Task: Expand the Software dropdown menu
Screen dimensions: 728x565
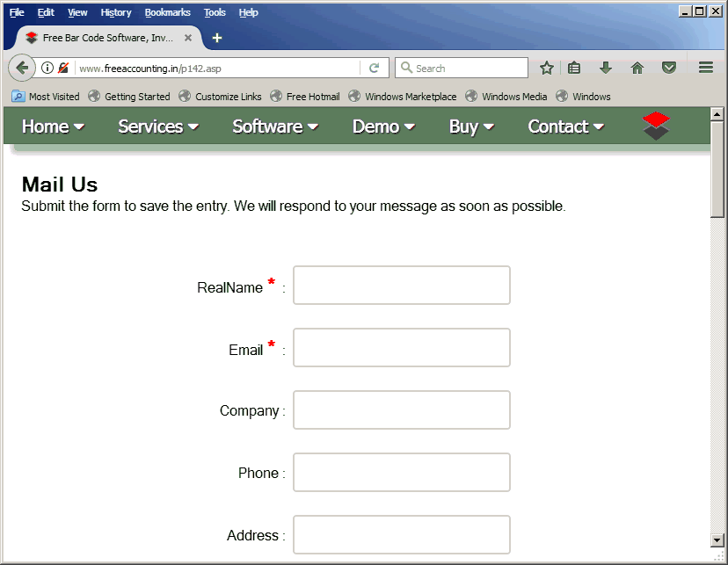Action: 274,127
